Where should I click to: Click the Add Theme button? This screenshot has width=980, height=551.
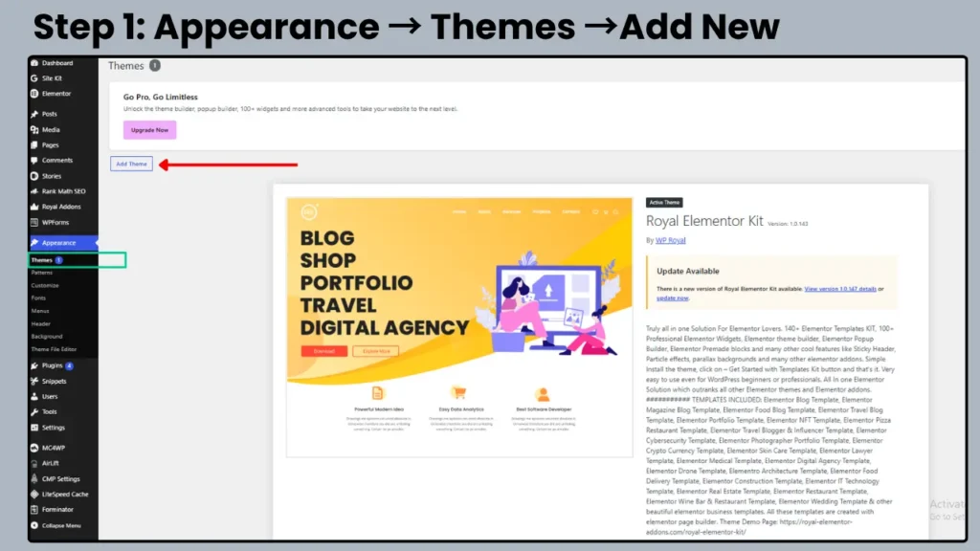click(x=131, y=164)
